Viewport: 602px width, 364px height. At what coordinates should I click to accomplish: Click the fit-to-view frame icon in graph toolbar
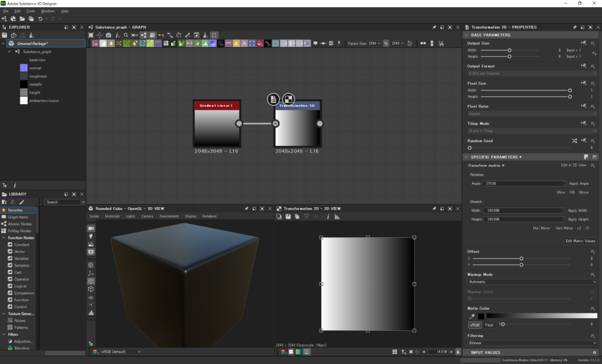[x=91, y=35]
